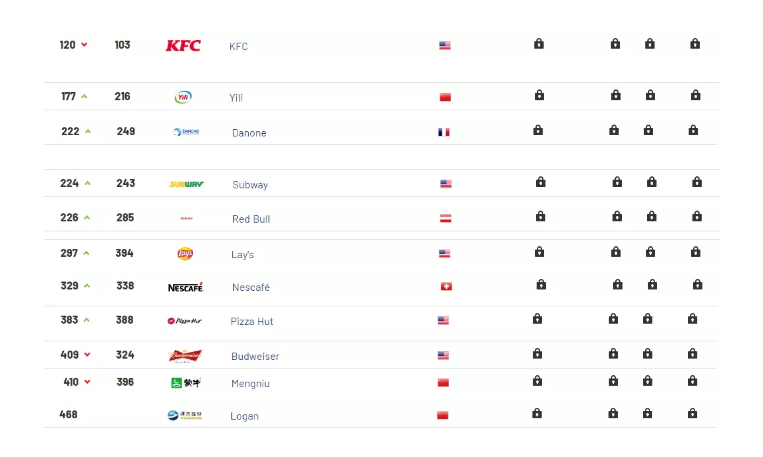Click the KFC brand logo
Screen dimensions: 763x457
click(x=183, y=45)
